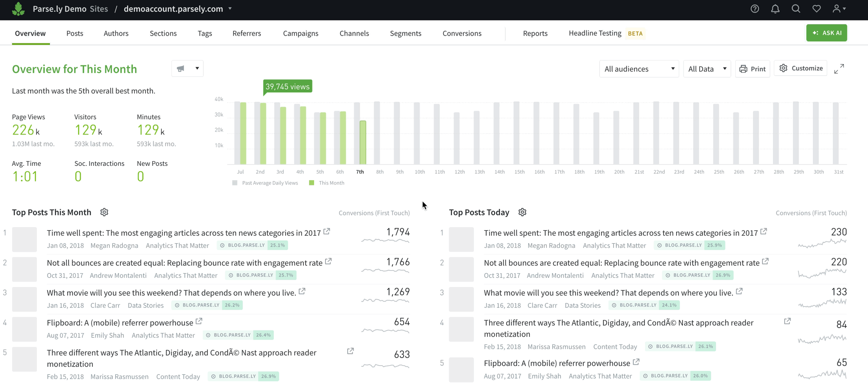Open the All audiences dropdown
Screen dimensions: 868x386
639,69
